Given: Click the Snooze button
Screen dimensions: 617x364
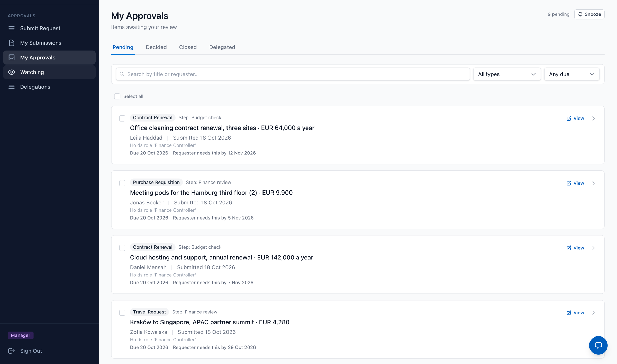Looking at the screenshot, I should (x=589, y=14).
